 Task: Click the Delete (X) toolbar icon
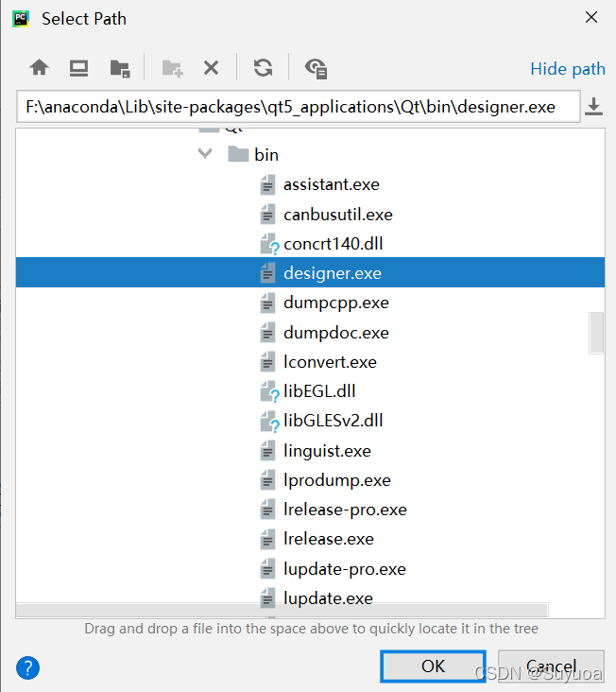point(211,68)
